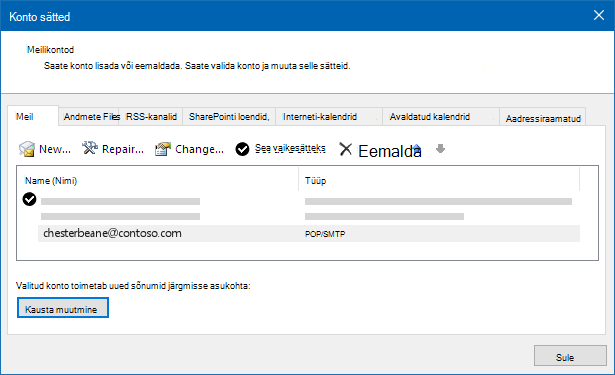Screen dimensions: 615x375
Task: Switch to the RSS-kanalid tab
Action: pos(151,117)
